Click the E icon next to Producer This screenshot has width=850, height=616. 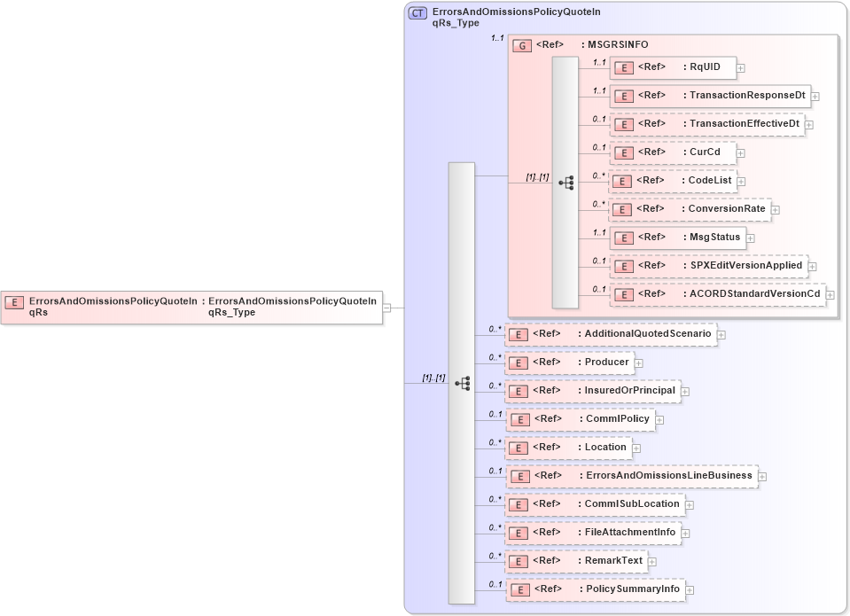click(x=519, y=363)
